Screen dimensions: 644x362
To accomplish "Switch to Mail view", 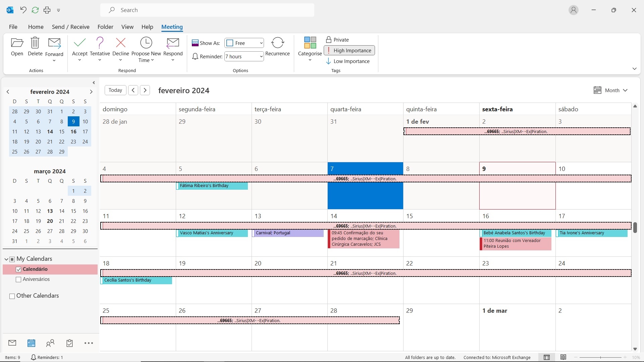I will click(x=12, y=343).
